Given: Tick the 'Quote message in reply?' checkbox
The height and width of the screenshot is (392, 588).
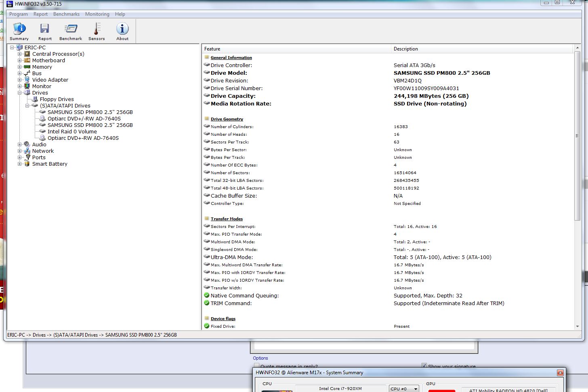Looking at the screenshot, I should coord(256,366).
